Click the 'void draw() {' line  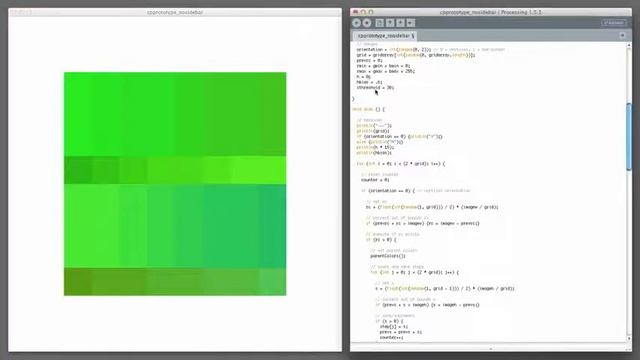tap(368, 109)
